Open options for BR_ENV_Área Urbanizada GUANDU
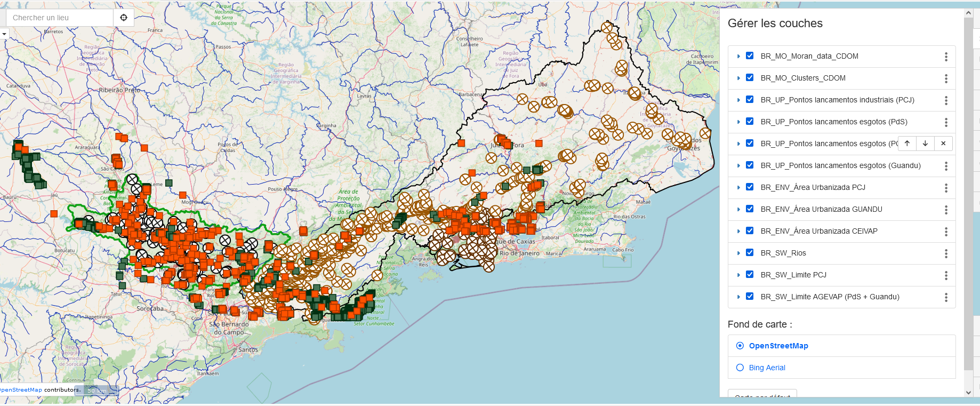The image size is (980, 406). click(946, 210)
